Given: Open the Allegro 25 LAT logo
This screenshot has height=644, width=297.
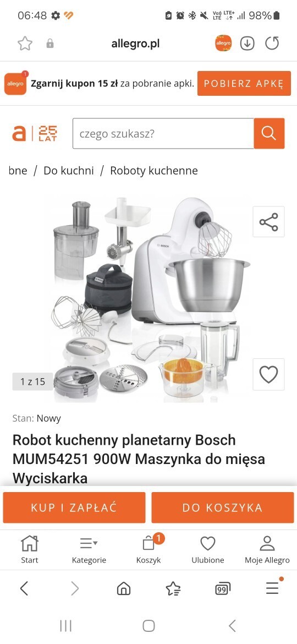Looking at the screenshot, I should (x=35, y=134).
